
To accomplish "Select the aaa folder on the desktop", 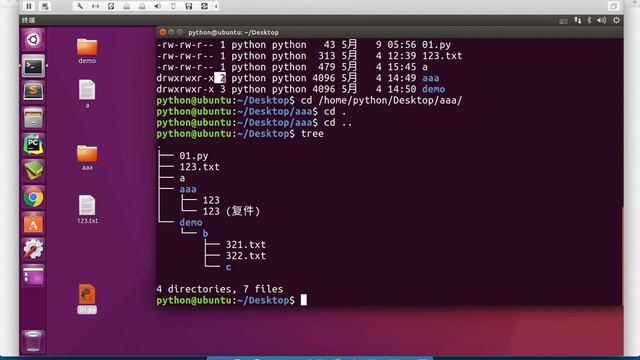I will pyautogui.click(x=87, y=158).
